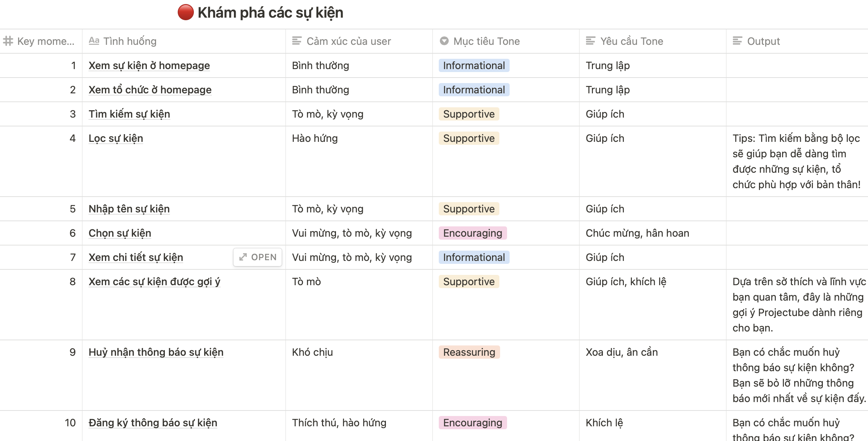Open the Tình huống column options
868x441 pixels.
[x=130, y=41]
